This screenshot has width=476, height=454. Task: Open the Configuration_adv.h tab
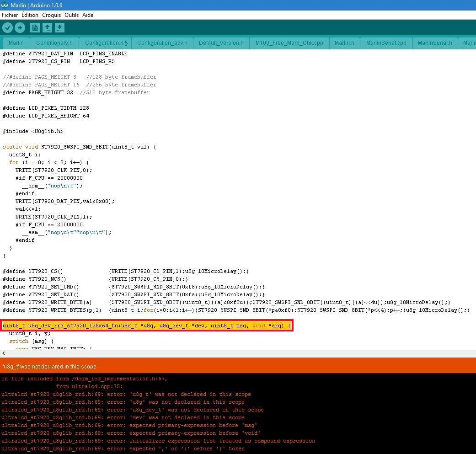point(162,43)
